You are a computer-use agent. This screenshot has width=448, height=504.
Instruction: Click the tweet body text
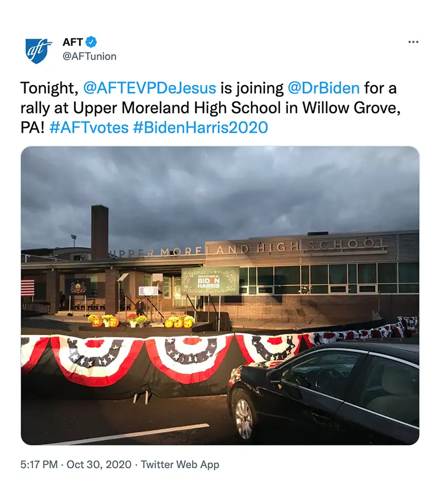point(211,108)
